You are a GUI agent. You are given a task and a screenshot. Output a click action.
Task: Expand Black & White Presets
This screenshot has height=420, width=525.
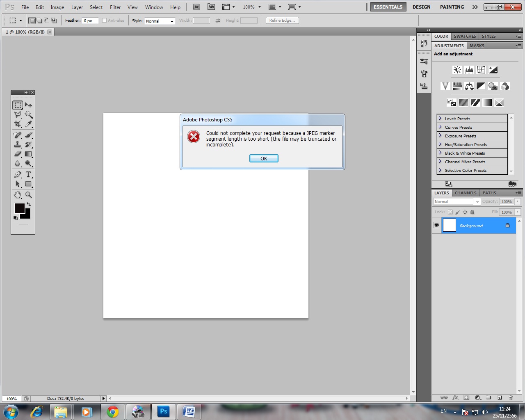click(x=440, y=153)
